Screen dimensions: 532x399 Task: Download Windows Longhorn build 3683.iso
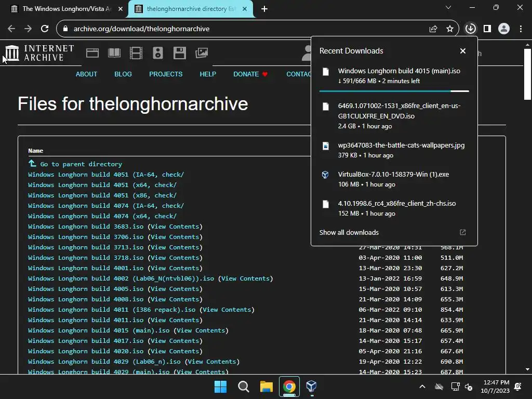[86, 227]
